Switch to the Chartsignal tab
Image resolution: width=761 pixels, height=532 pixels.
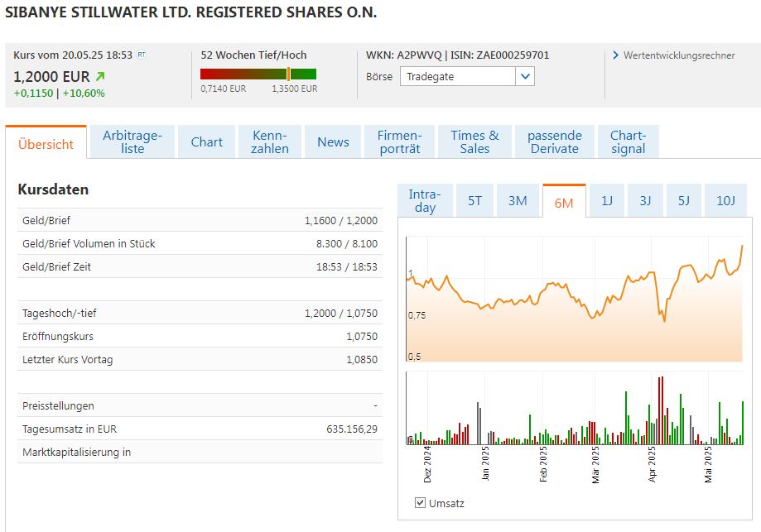point(628,141)
